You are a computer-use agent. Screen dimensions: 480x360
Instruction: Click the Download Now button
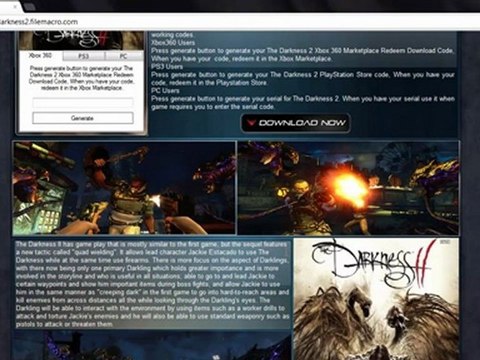(296, 123)
